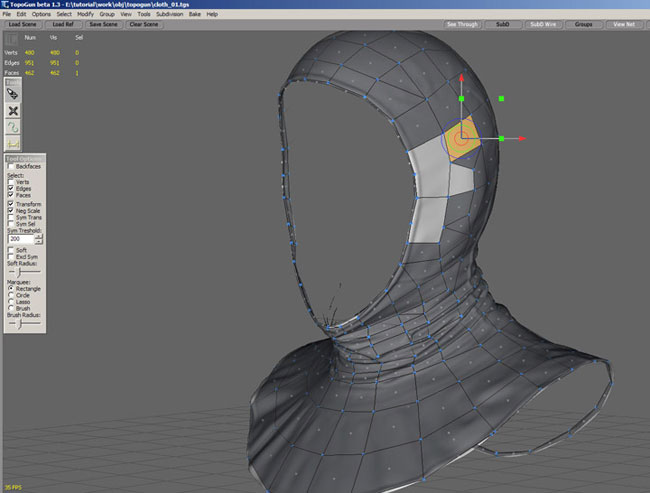This screenshot has width=650, height=493.
Task: Choose Circle marquee mode
Action: pos(11,295)
